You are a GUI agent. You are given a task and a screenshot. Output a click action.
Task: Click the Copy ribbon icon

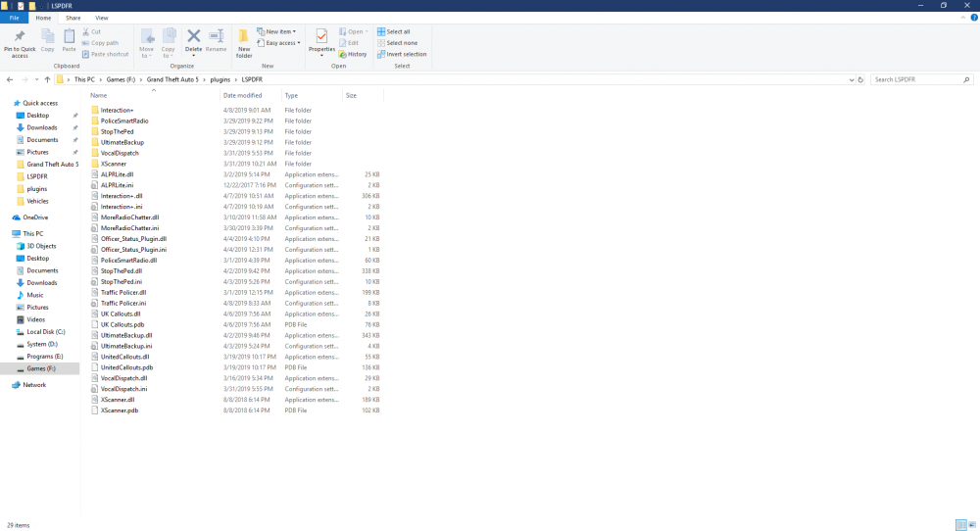point(47,37)
